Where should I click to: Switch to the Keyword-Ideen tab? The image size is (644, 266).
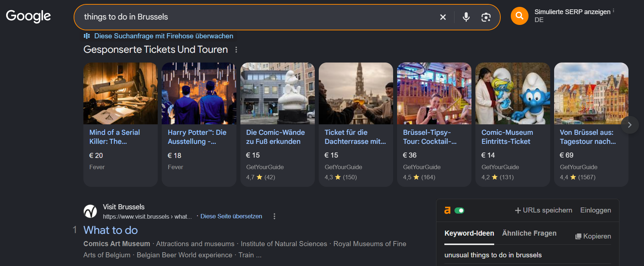(x=469, y=233)
